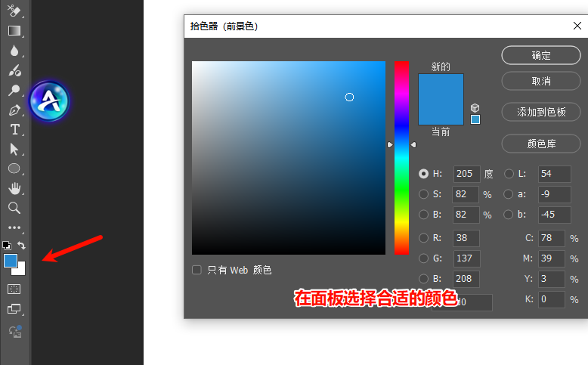Image resolution: width=588 pixels, height=365 pixels.
Task: Click the HSB B field showing 82
Action: coord(466,214)
